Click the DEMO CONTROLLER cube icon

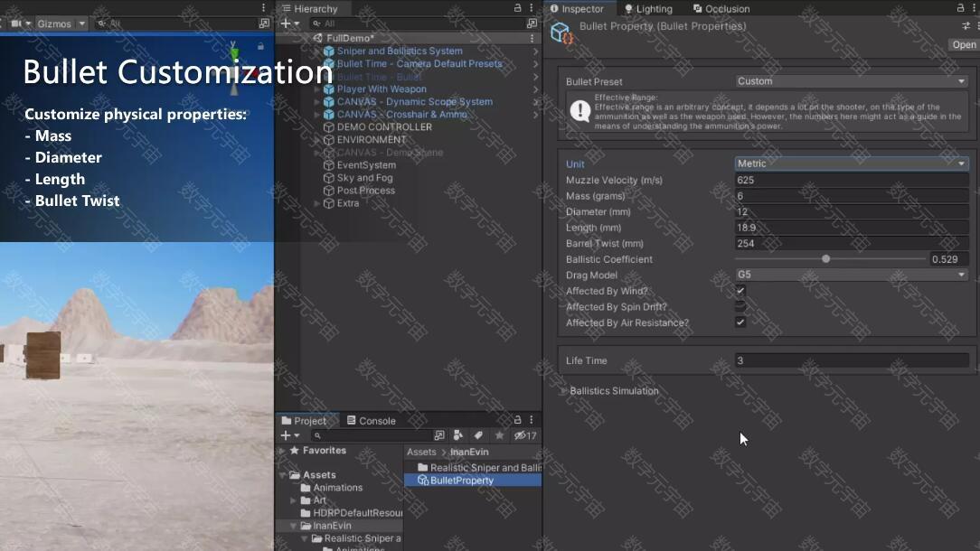(x=329, y=126)
